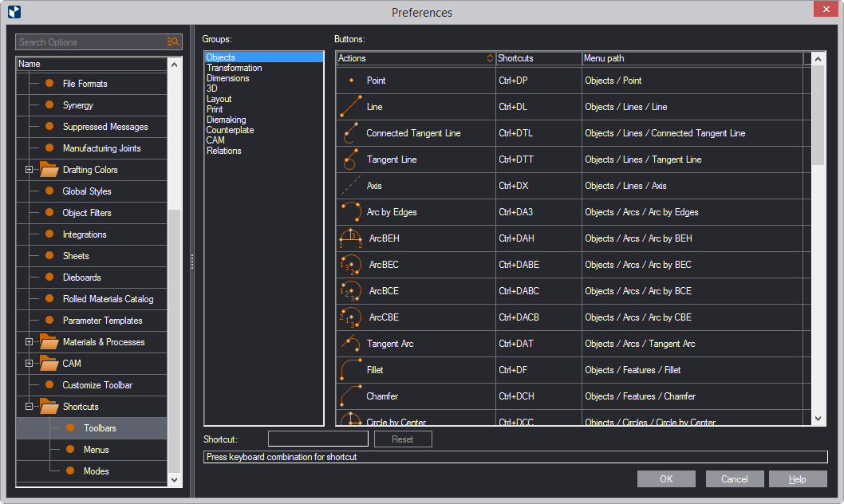This screenshot has width=844, height=504.
Task: Click the Cancel button
Action: 734,479
